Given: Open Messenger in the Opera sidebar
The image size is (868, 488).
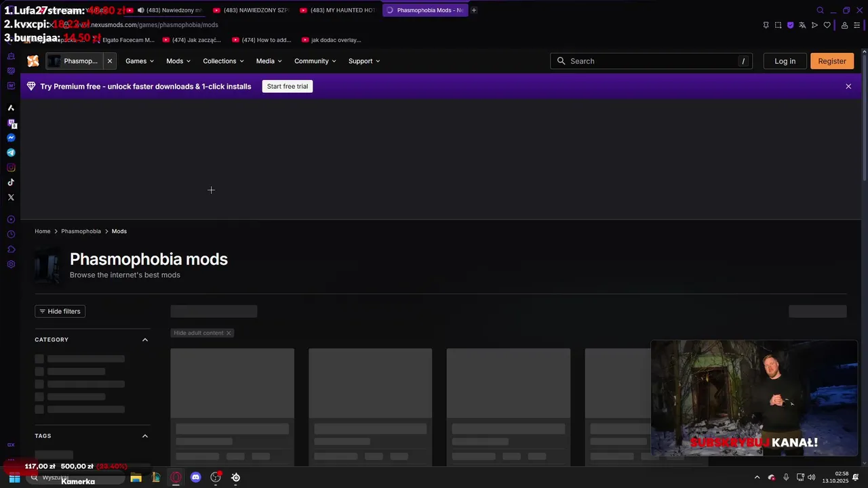Looking at the screenshot, I should pyautogui.click(x=11, y=138).
